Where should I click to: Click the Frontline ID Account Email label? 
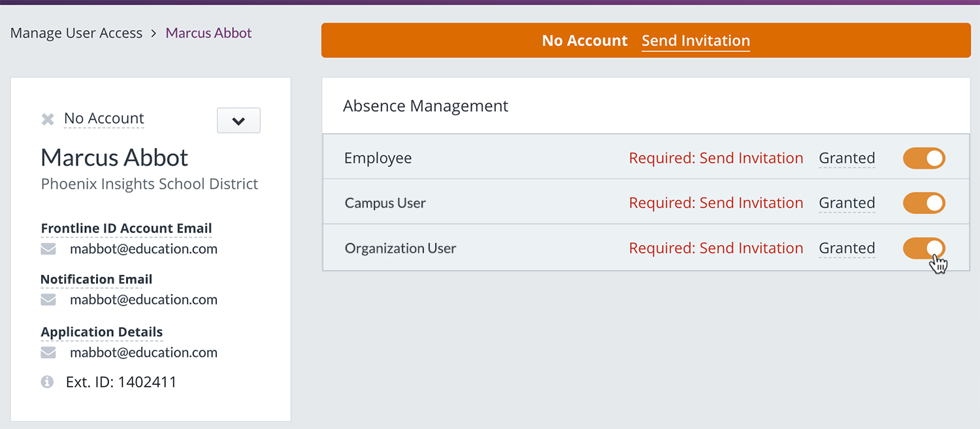tap(126, 229)
